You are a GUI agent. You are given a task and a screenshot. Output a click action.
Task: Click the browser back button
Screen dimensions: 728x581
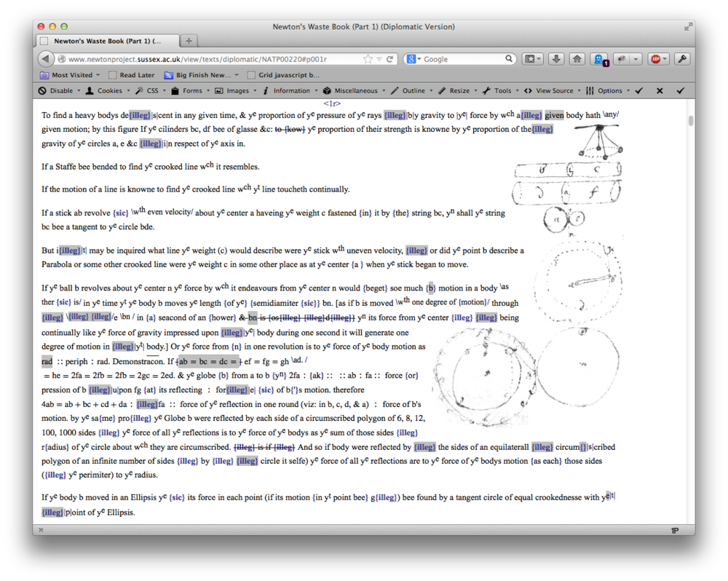tap(46, 59)
